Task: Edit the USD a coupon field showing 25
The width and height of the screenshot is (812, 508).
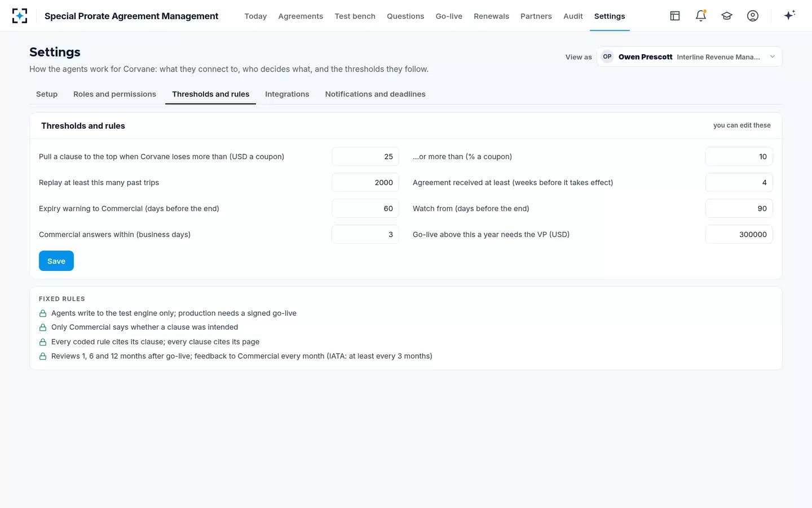Action: coord(365,156)
